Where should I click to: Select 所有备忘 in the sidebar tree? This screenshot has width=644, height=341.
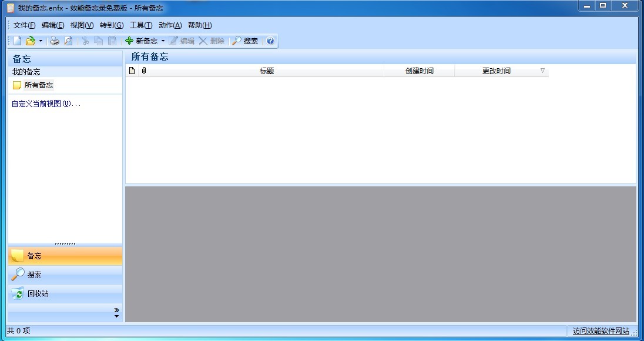click(x=38, y=85)
